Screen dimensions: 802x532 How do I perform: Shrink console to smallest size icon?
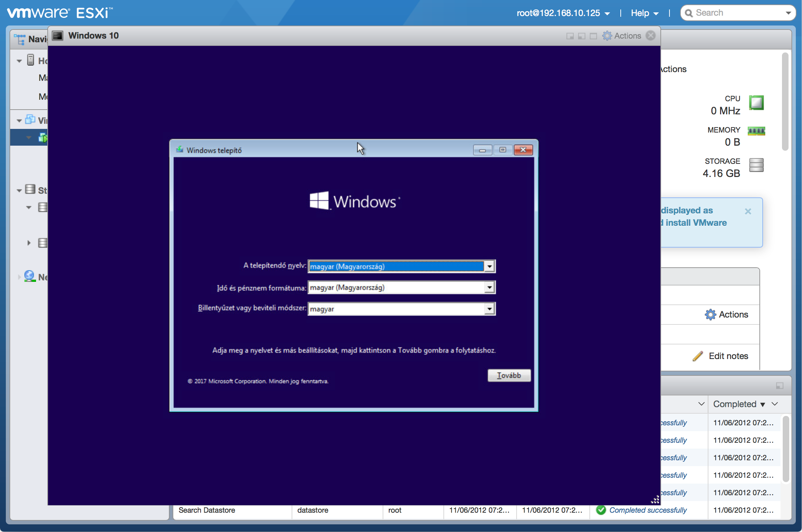[x=570, y=36]
